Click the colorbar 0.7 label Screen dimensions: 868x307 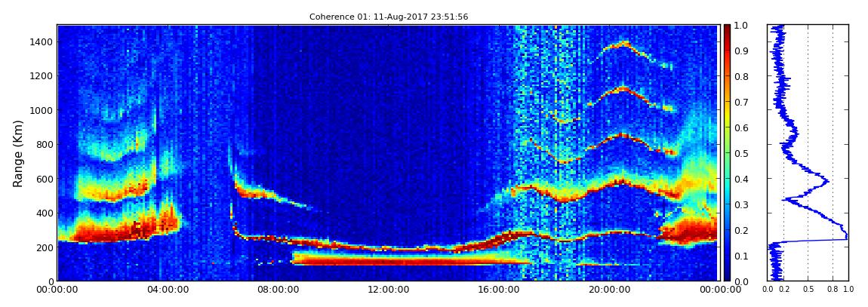pos(741,103)
